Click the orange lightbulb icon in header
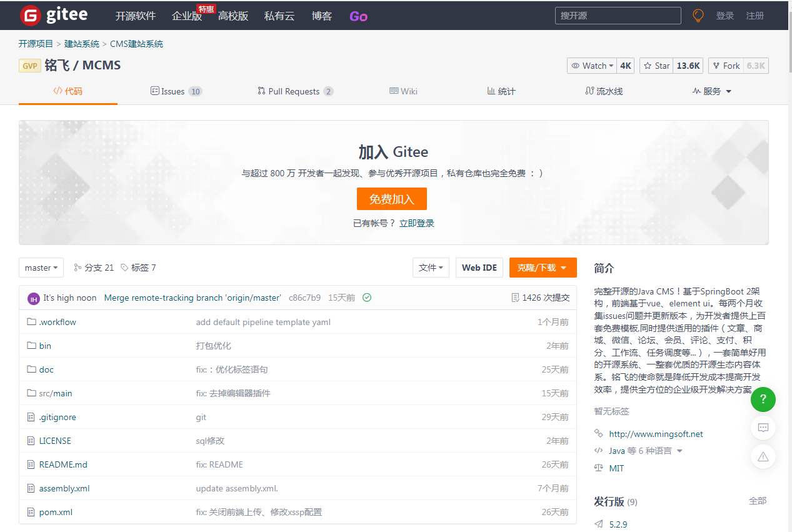This screenshot has width=792, height=532. (x=698, y=16)
